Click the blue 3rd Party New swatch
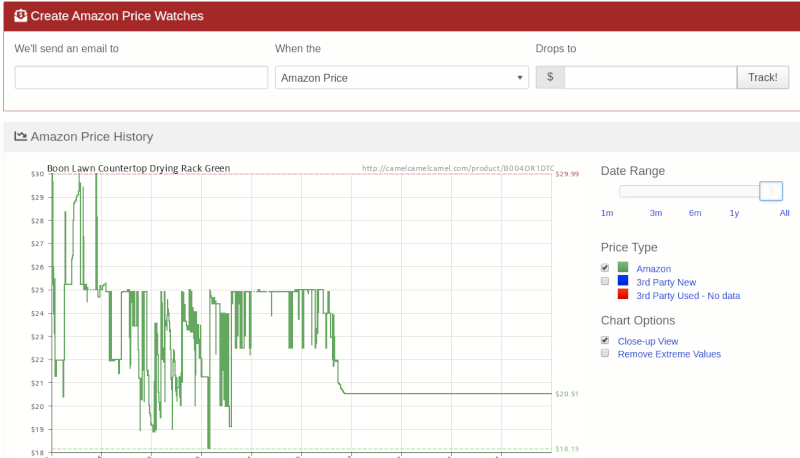The width and height of the screenshot is (800, 458). [623, 280]
